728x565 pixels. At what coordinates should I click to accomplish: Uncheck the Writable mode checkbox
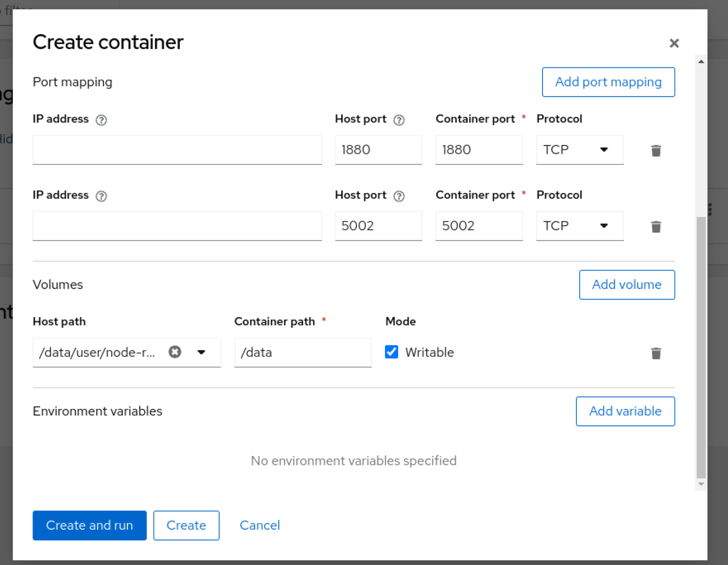(391, 352)
